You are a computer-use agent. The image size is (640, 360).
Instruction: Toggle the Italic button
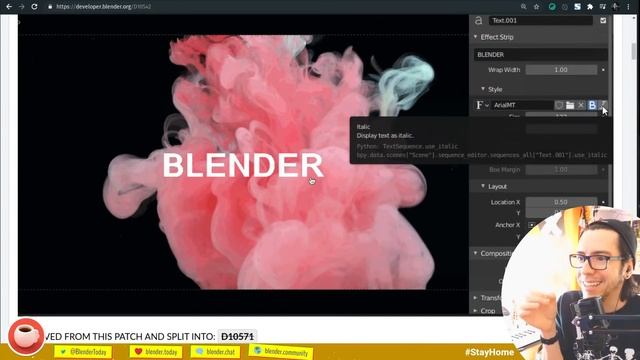(603, 105)
